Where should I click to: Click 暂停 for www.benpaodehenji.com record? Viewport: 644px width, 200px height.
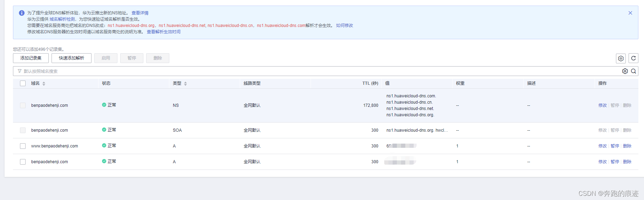(x=615, y=146)
